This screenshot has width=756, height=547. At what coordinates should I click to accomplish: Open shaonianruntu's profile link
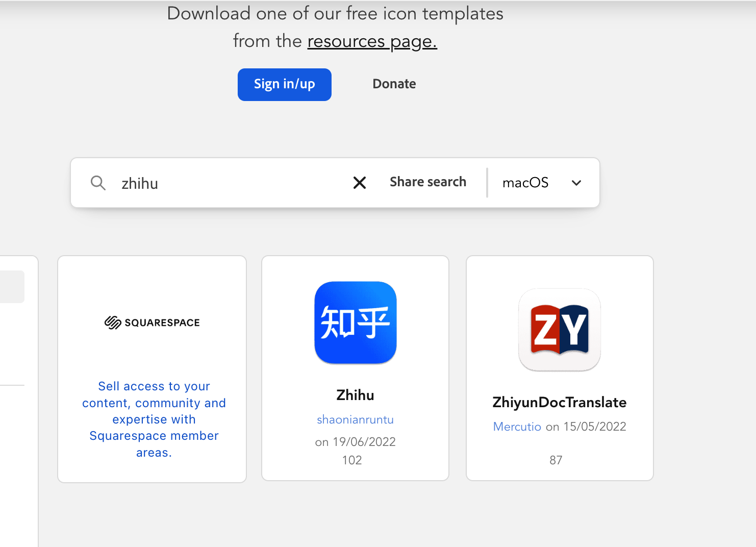(x=356, y=419)
